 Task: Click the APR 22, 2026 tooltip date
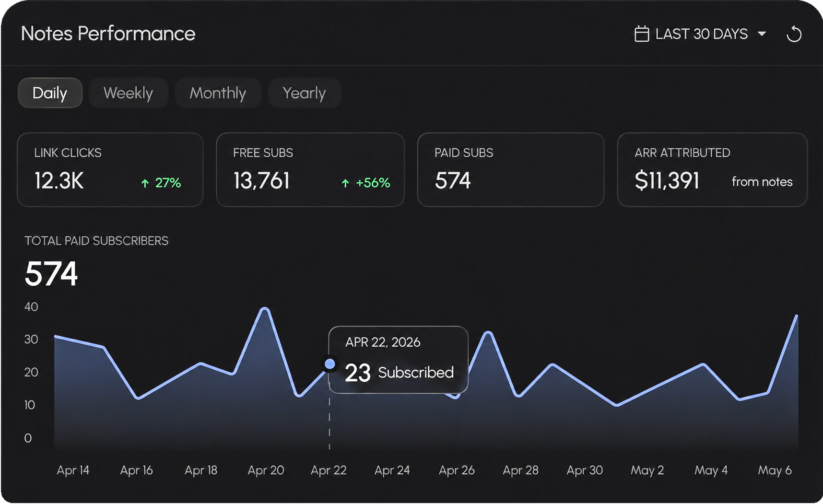click(383, 342)
